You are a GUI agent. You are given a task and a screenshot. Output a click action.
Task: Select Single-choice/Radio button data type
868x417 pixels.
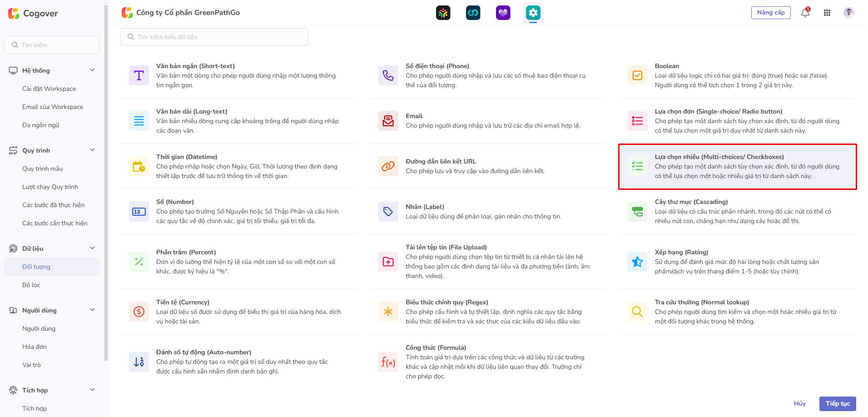pos(737,121)
